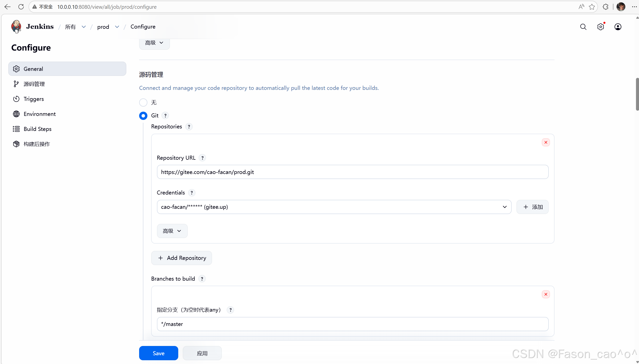Screen dimensions: 639x364
Task: Select the Git radio option
Action: (143, 116)
